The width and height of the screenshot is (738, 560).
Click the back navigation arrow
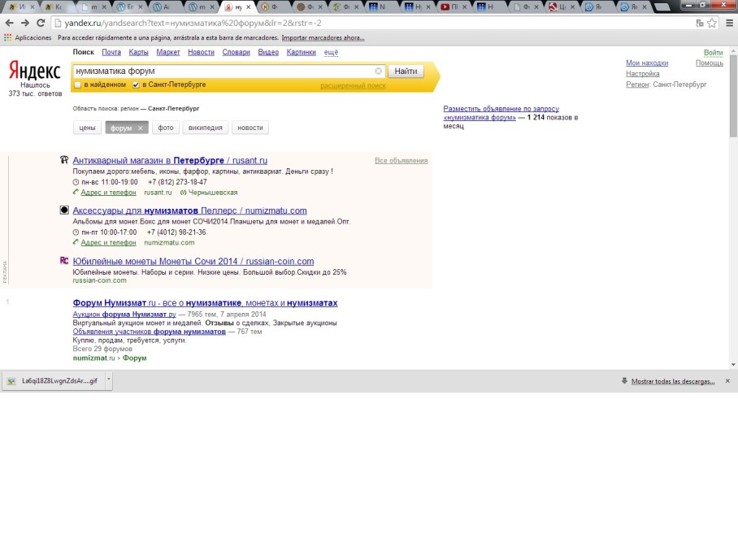[11, 24]
